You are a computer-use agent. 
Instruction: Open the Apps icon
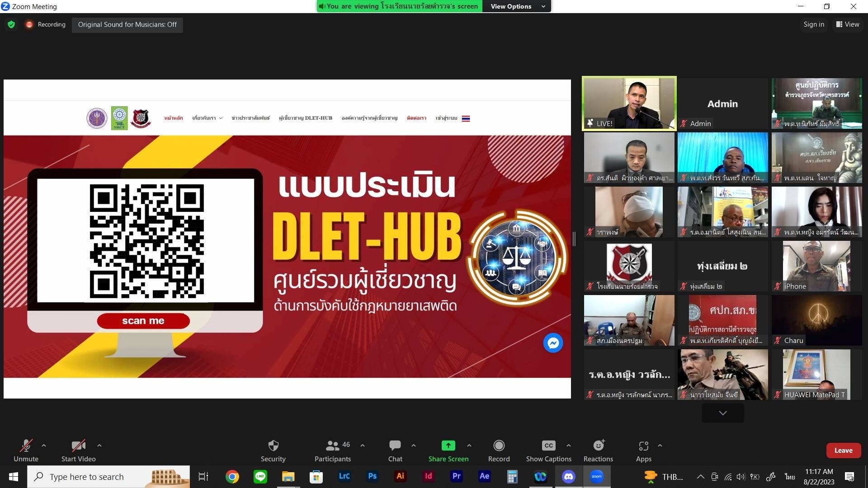pyautogui.click(x=643, y=446)
